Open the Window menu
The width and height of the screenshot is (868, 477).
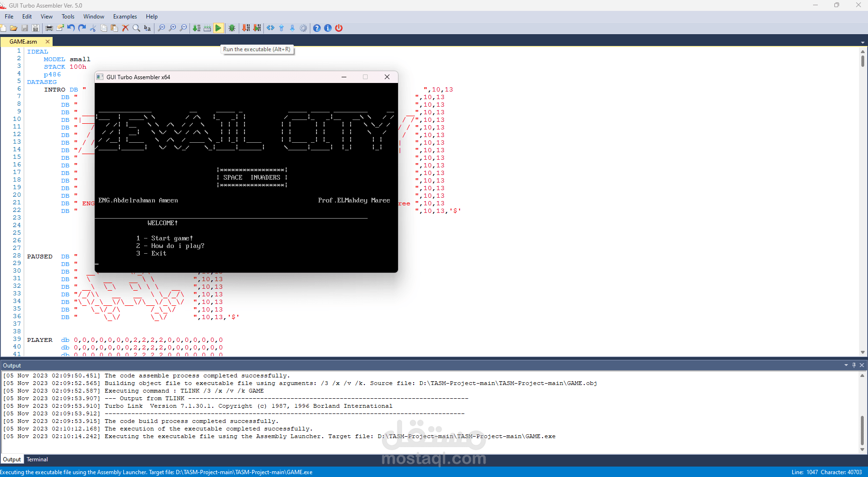pos(94,17)
